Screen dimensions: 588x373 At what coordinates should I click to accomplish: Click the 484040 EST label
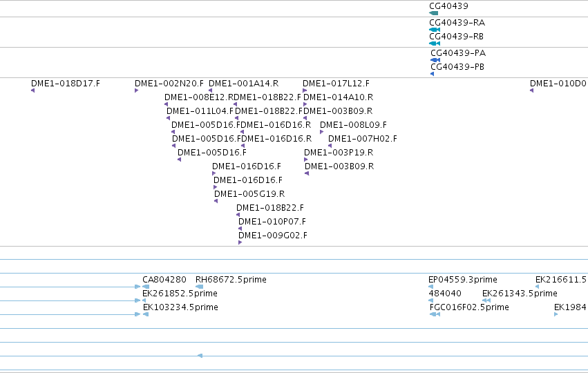[x=445, y=294]
